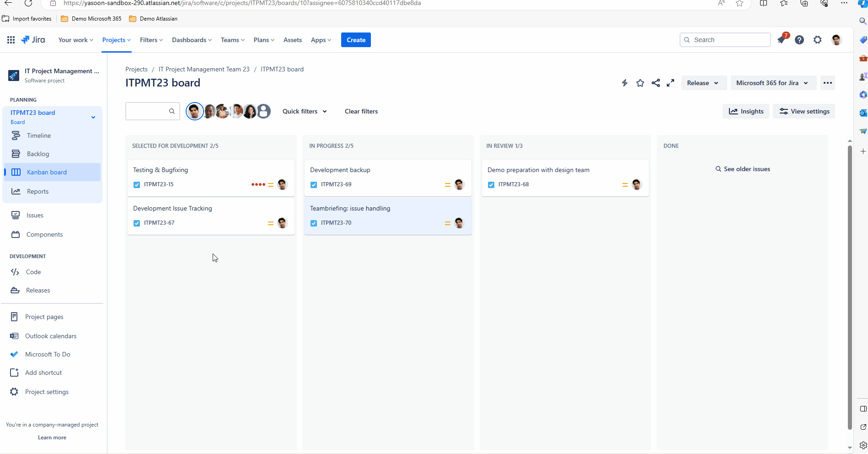Open the Kanban board view
The height and width of the screenshot is (454, 868).
46,172
